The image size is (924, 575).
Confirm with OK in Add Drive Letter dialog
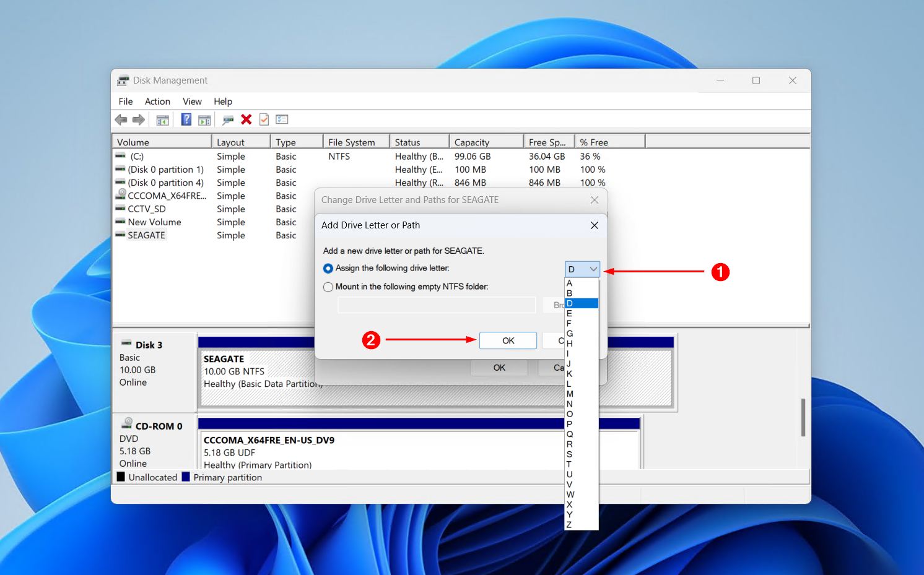point(508,340)
